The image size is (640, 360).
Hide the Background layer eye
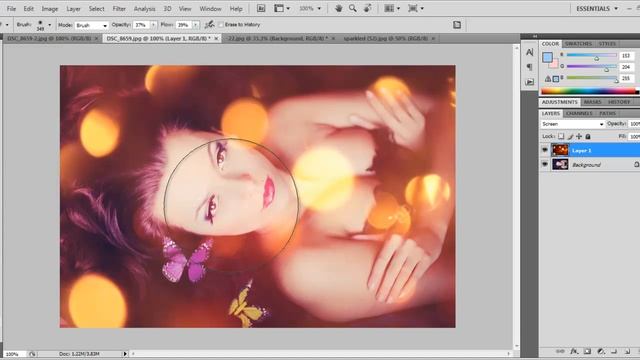(x=545, y=164)
